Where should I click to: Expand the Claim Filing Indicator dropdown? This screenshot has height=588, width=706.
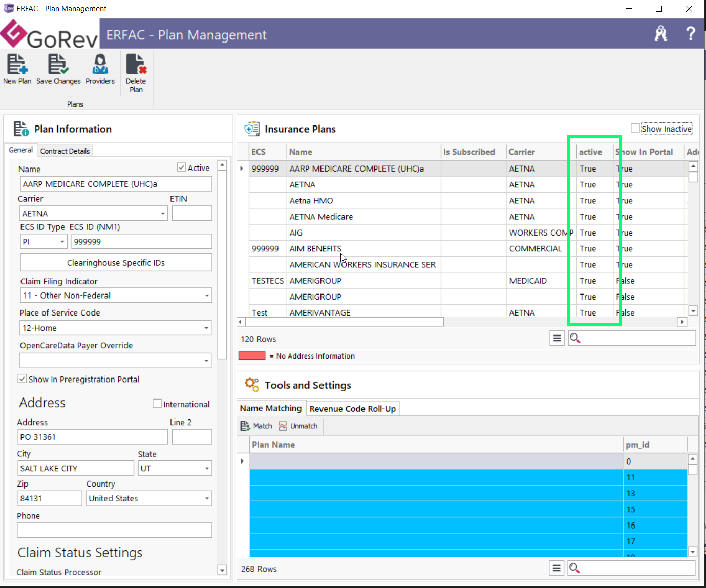click(x=207, y=296)
